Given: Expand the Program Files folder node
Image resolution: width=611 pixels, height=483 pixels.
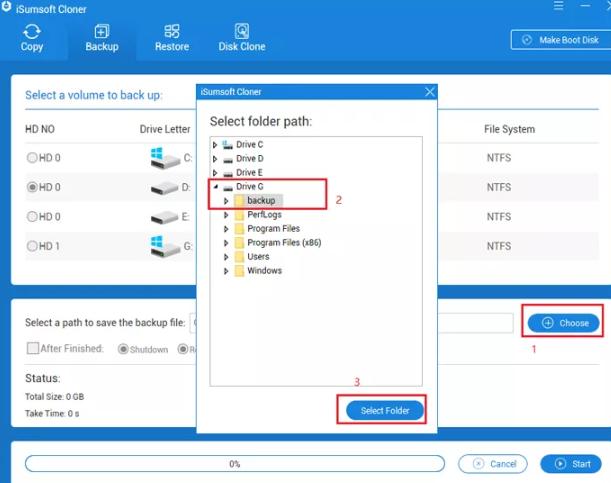Looking at the screenshot, I should click(226, 229).
